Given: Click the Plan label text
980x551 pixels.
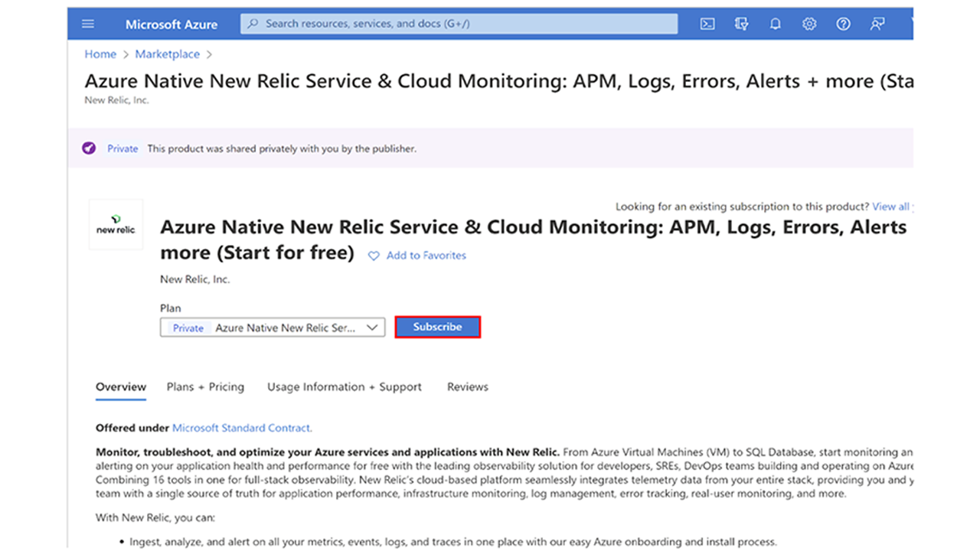Looking at the screenshot, I should click(170, 308).
